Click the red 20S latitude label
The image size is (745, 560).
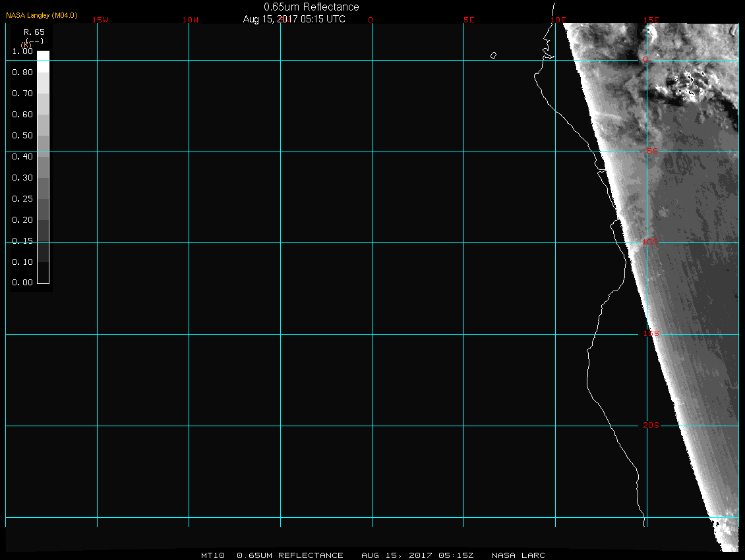[x=651, y=426]
